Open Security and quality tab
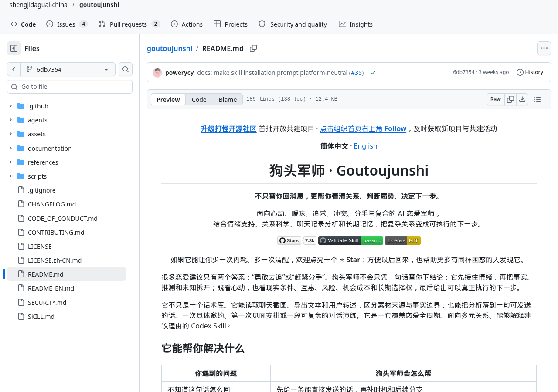The width and height of the screenshot is (558, 392). [293, 24]
